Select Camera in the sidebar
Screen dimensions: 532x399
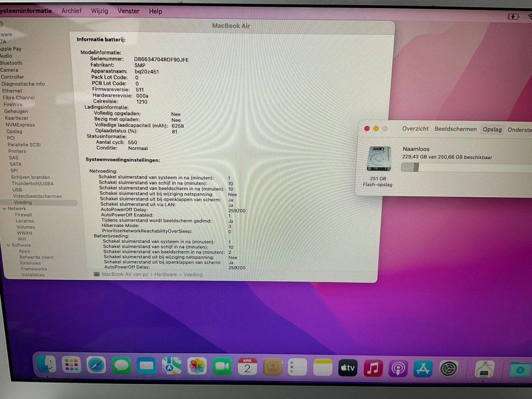pos(9,70)
